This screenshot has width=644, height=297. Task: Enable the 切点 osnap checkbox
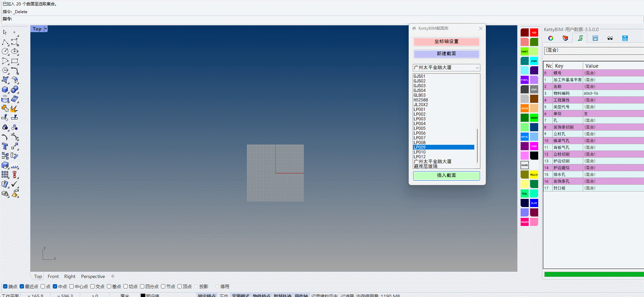(125, 287)
